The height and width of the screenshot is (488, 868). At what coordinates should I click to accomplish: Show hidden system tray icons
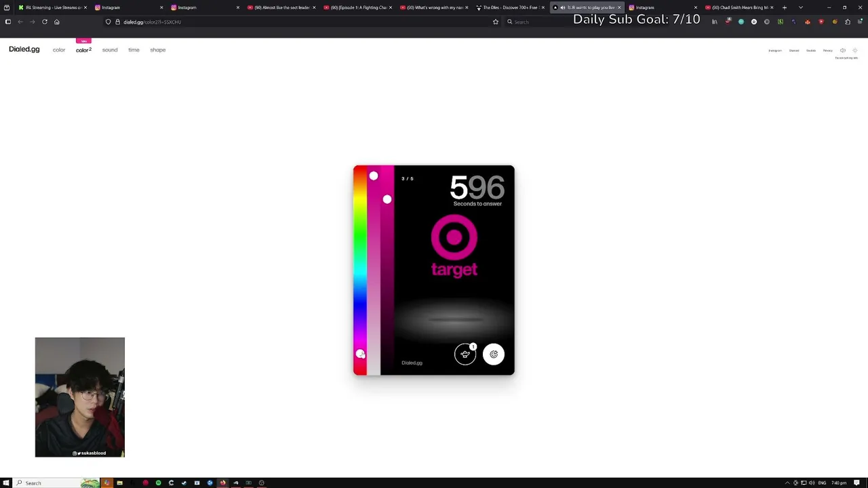point(787,483)
